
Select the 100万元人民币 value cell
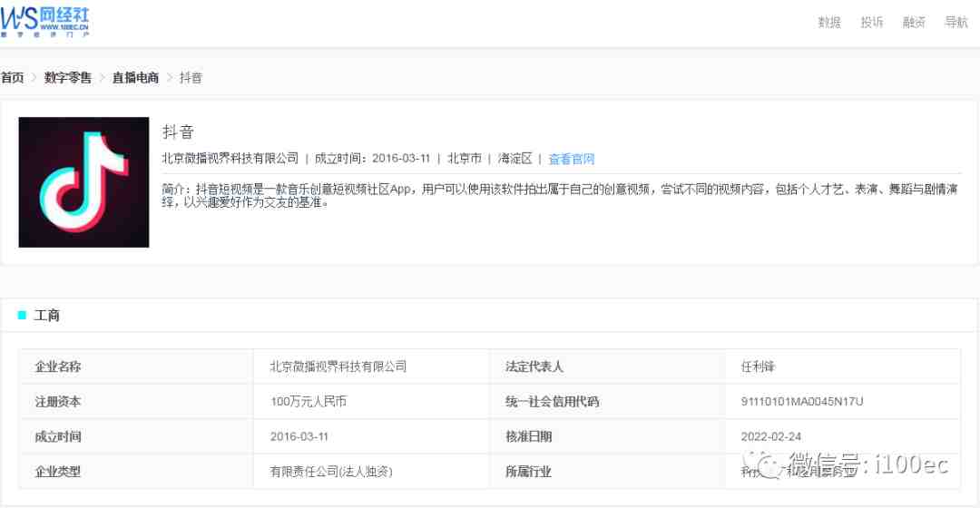[x=371, y=402]
